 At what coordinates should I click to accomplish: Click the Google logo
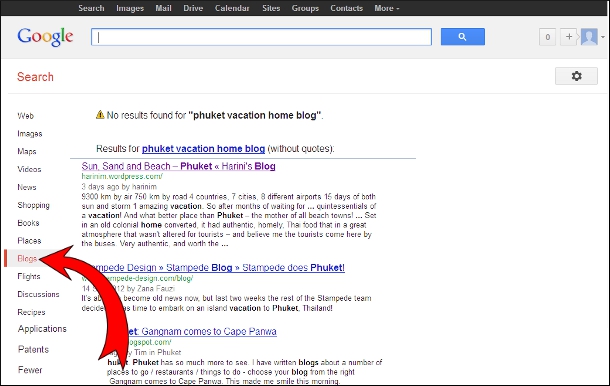pyautogui.click(x=45, y=37)
